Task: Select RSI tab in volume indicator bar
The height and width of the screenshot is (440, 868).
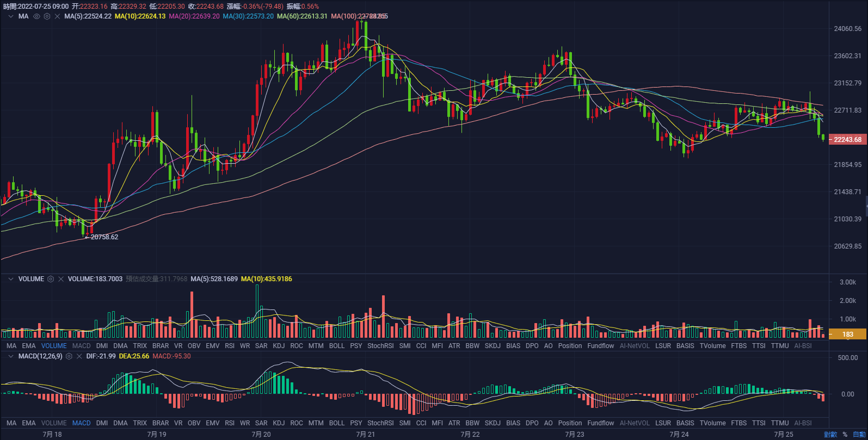Action: 230,346
